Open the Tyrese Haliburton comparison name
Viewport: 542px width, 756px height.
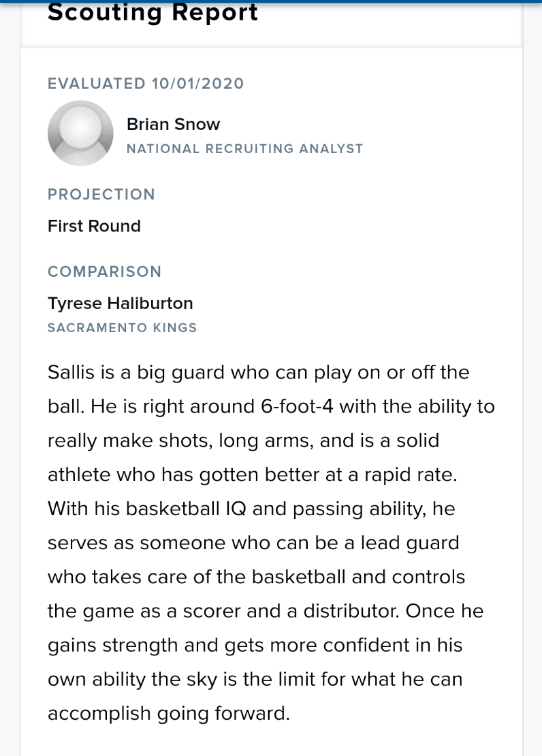[x=121, y=303]
